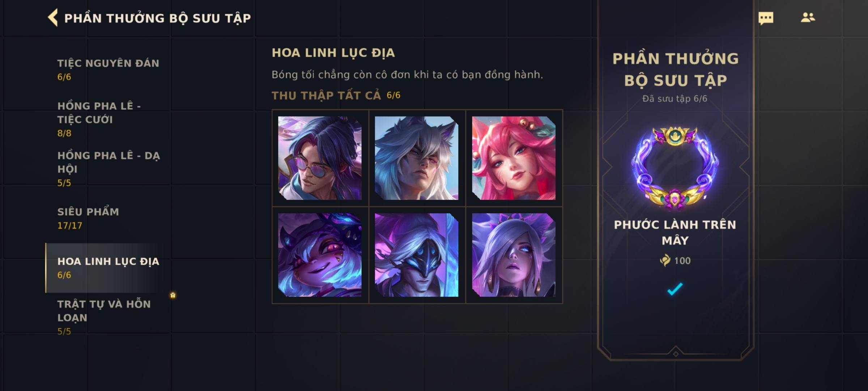The height and width of the screenshot is (391, 868).
Task: Select the silver-haired woman skin thumbnail
Action: point(514,255)
